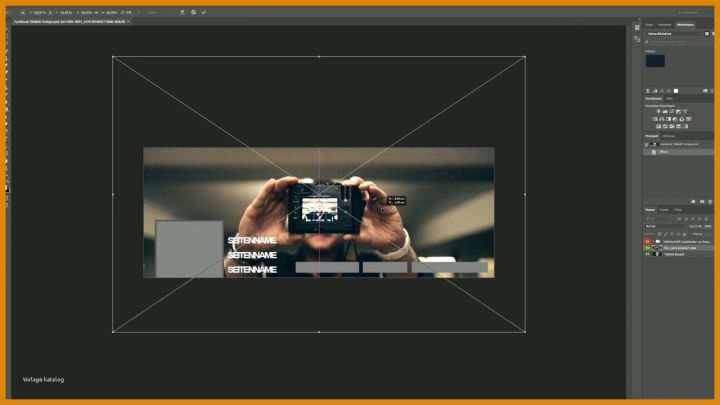Open the layer opacity dropdown
The image size is (720, 405).
(x=708, y=226)
